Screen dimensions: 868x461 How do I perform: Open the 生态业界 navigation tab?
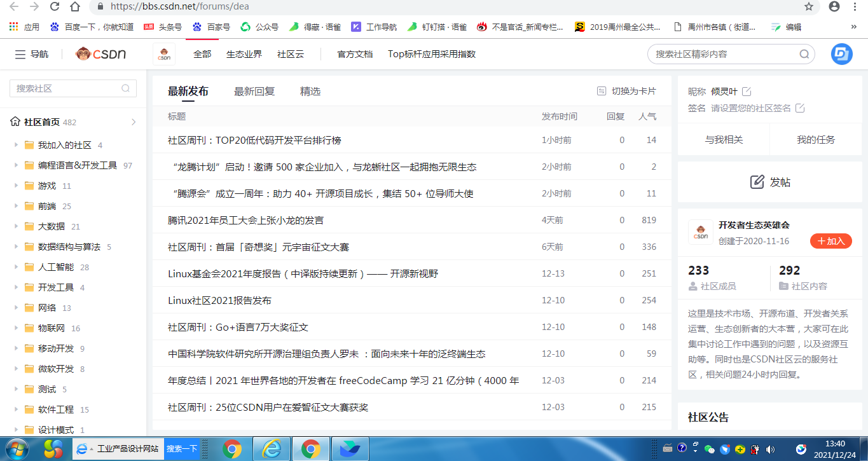pyautogui.click(x=244, y=54)
